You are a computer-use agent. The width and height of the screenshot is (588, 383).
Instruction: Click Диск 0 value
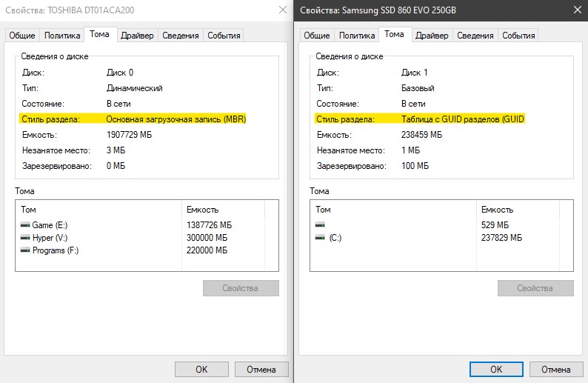(120, 73)
